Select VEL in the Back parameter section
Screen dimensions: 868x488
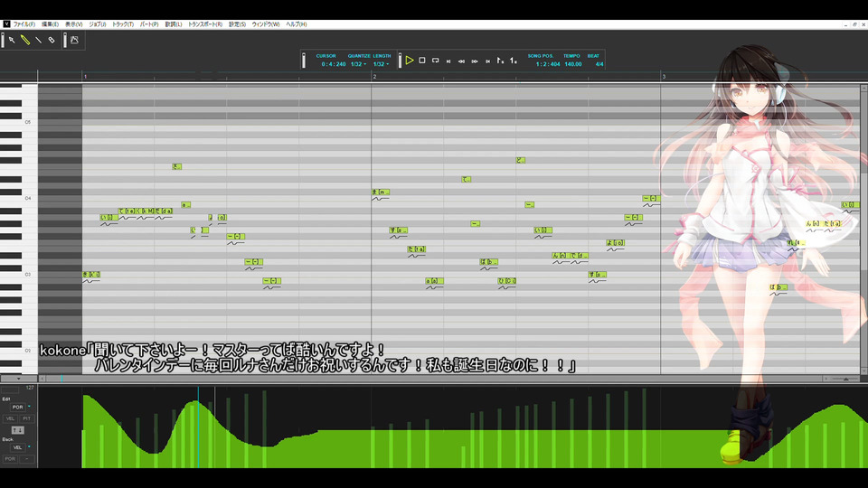[x=18, y=447]
